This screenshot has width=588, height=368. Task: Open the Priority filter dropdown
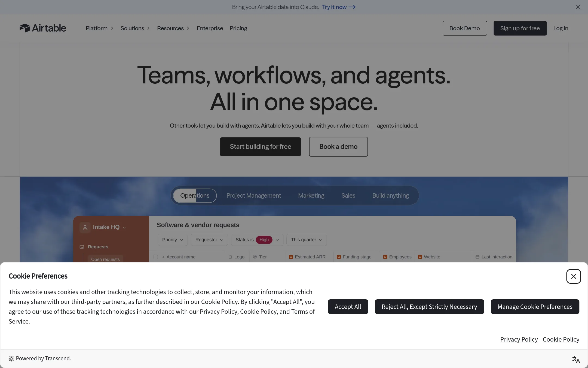pyautogui.click(x=173, y=240)
